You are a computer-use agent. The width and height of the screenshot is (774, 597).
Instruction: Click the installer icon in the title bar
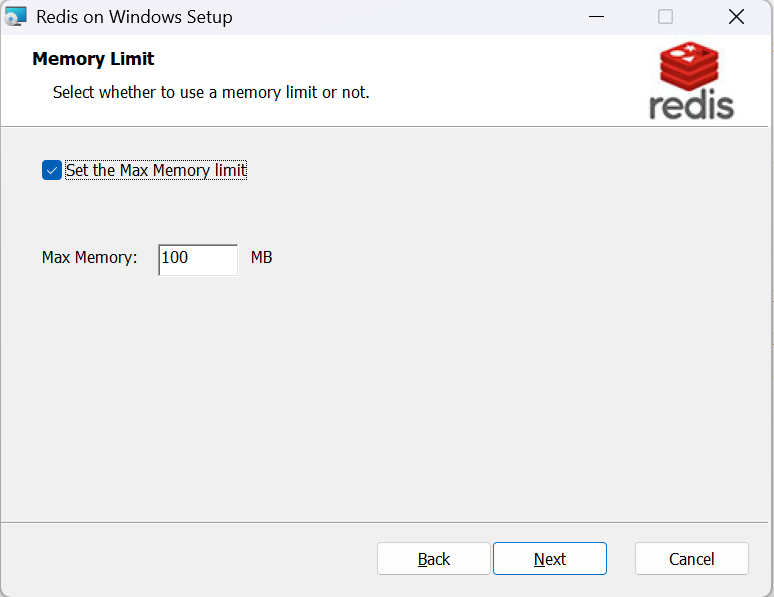pyautogui.click(x=15, y=17)
